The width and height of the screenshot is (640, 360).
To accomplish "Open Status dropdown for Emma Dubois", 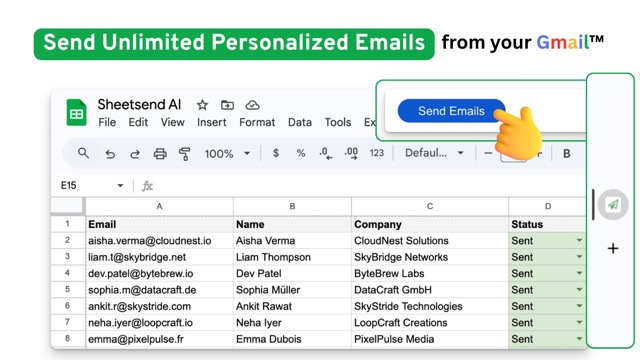I will (579, 339).
